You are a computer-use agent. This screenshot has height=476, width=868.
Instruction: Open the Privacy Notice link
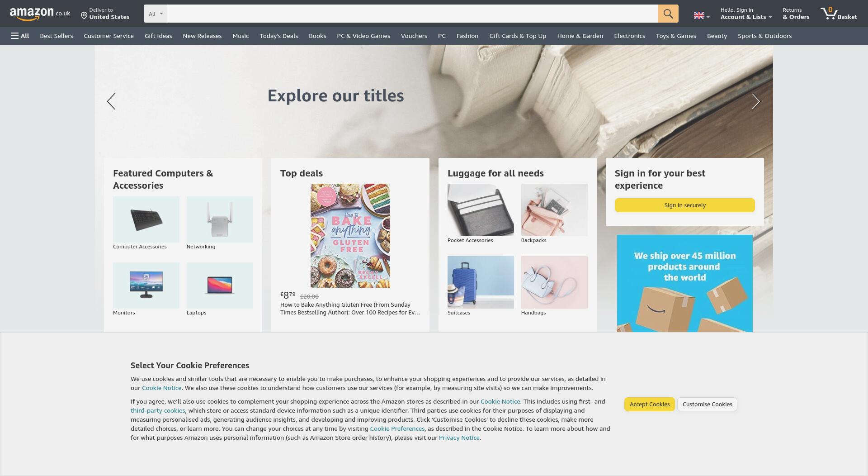tap(459, 438)
